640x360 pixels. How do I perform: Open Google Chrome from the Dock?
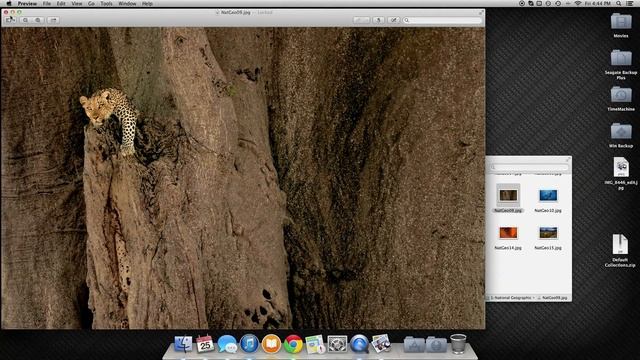(x=293, y=344)
